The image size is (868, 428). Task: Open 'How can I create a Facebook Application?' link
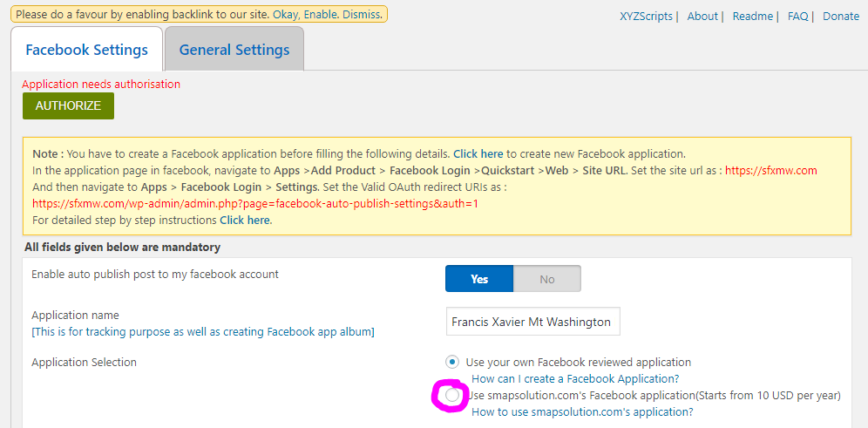point(574,378)
